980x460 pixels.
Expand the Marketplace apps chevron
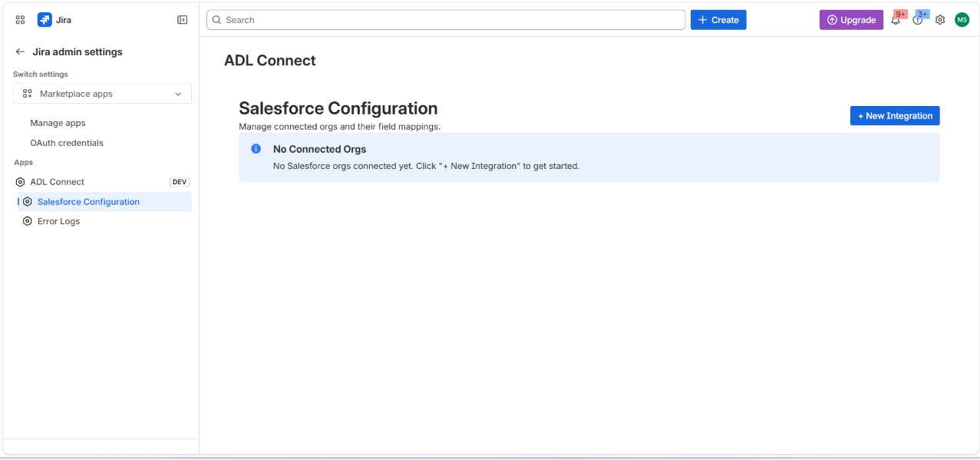point(178,94)
